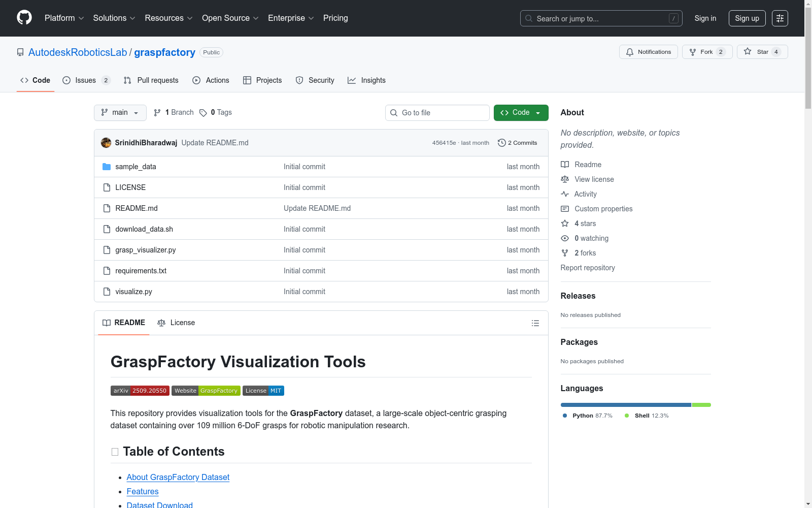Viewport: 812px width, 508px height.
Task: Click the watching eye icon
Action: click(565, 238)
